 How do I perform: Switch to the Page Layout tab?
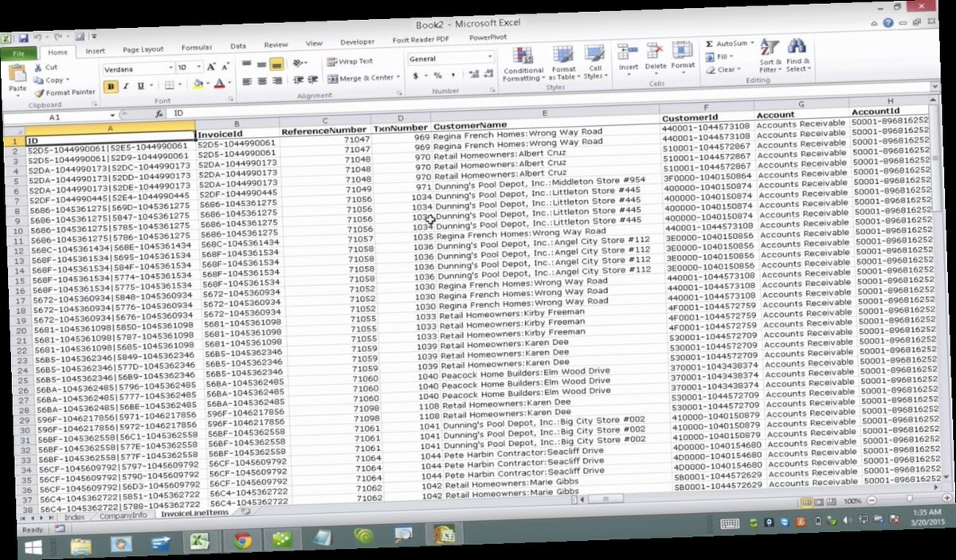pos(143,49)
